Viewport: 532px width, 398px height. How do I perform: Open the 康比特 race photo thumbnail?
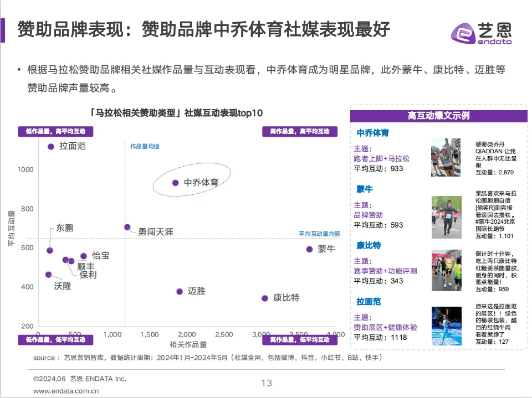point(447,271)
